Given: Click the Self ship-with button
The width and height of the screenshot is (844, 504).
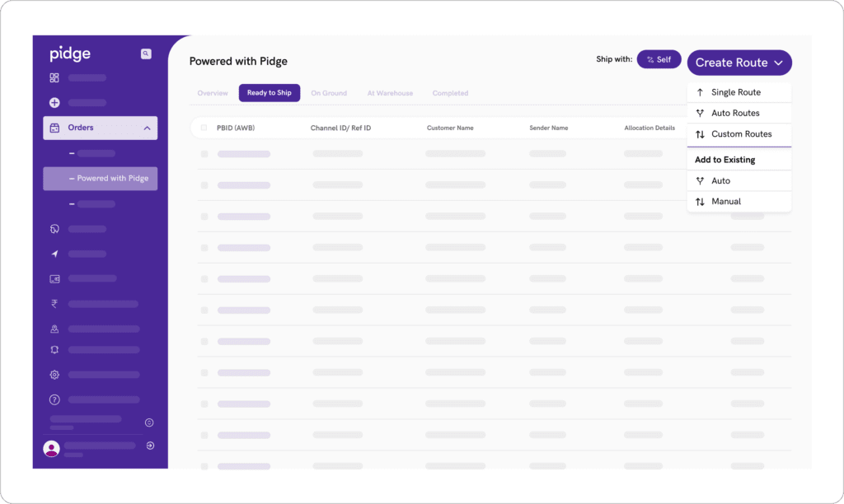Looking at the screenshot, I should pos(659,59).
